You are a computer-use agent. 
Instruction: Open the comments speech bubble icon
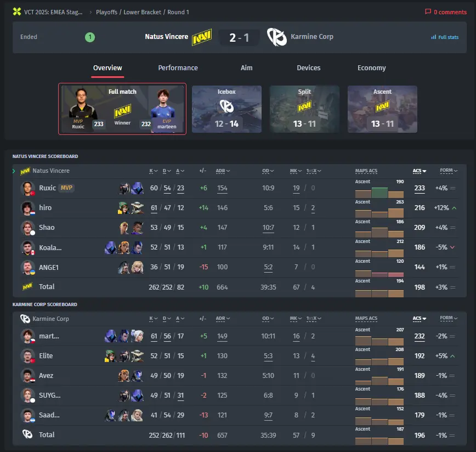coord(428,12)
